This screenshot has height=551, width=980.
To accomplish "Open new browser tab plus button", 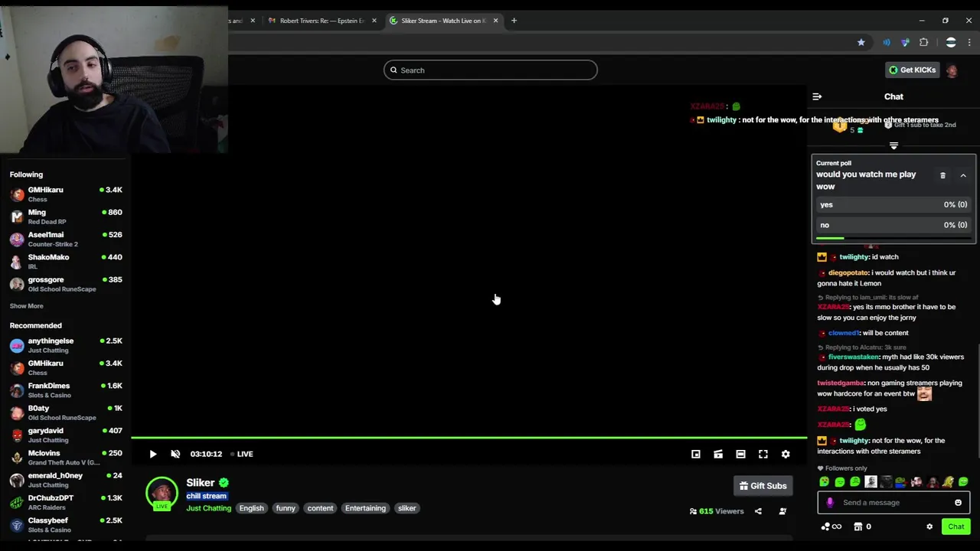I will coord(514,21).
